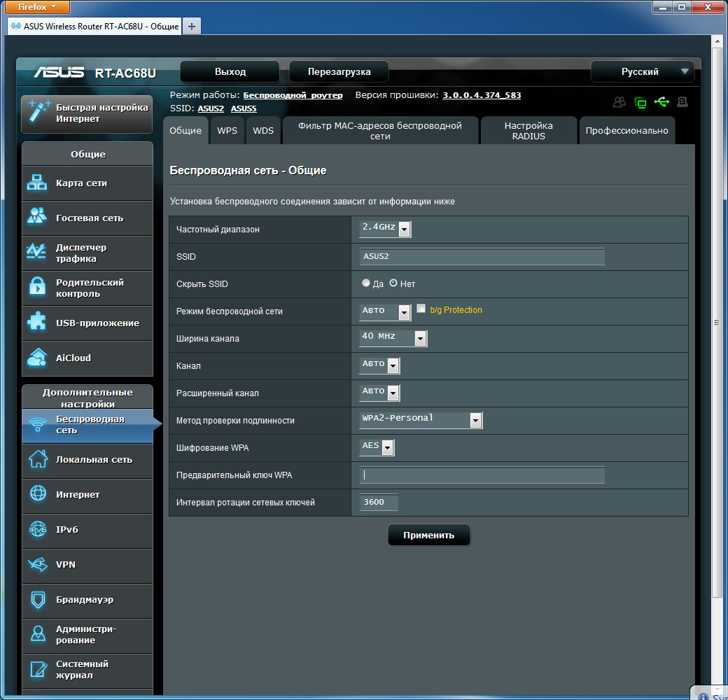
Task: Open the WPA encryption AES dropdown
Action: pos(377,447)
